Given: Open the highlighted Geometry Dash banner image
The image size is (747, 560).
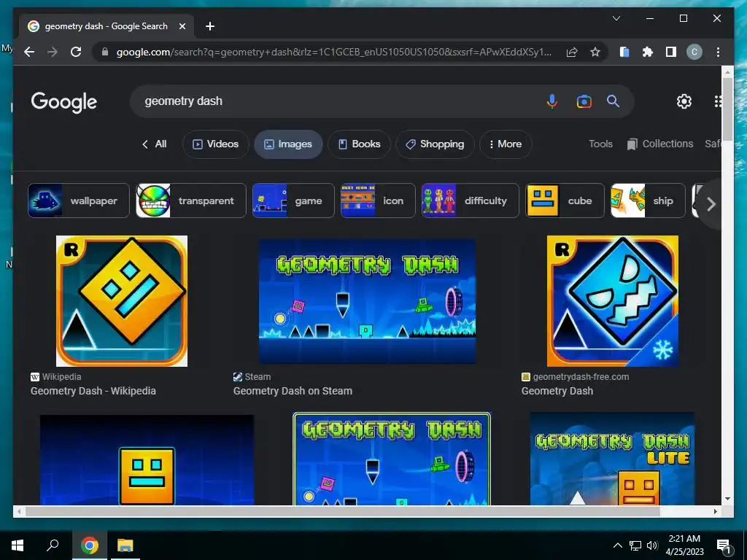Looking at the screenshot, I should [392, 459].
